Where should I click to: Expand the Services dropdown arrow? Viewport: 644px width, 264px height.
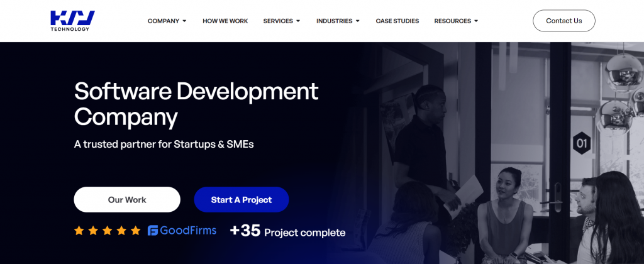(x=298, y=21)
